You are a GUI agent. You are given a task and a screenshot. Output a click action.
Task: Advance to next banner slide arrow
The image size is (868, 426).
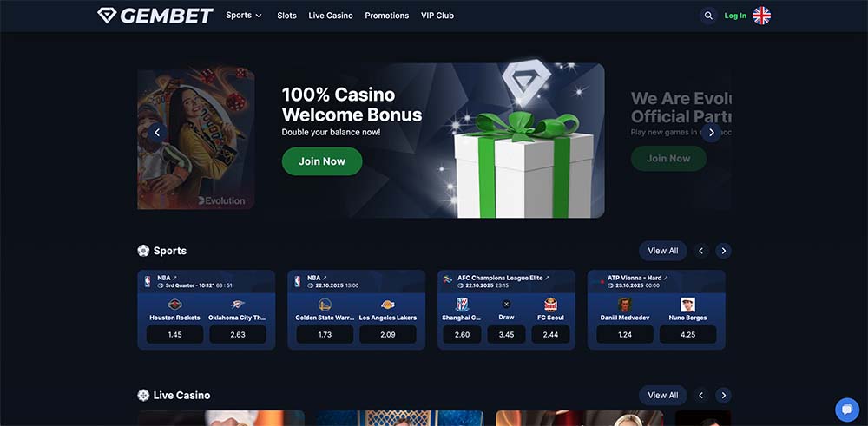pos(712,133)
